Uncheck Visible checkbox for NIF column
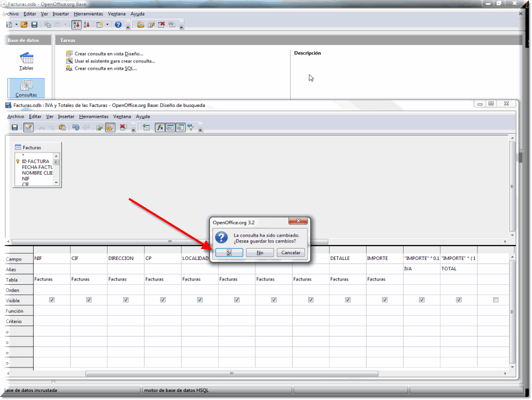The width and height of the screenshot is (532, 400). tap(52, 300)
